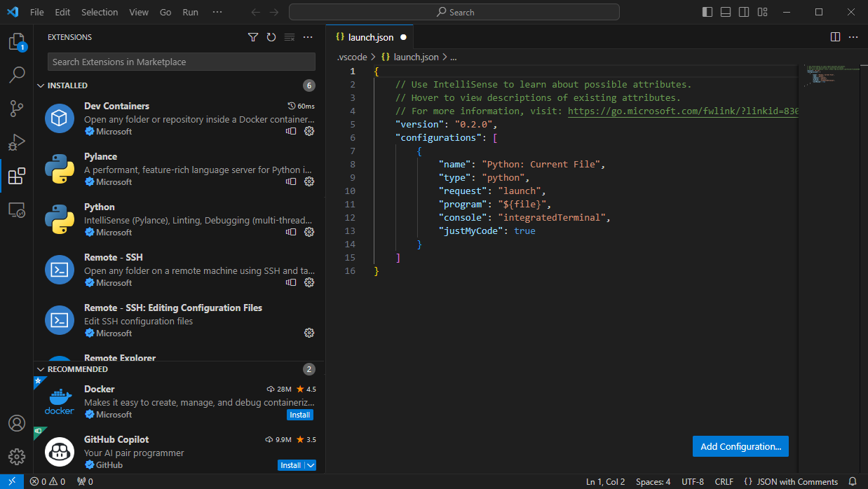Open the Run and Debug view
Screen dimensions: 868x489
pyautogui.click(x=17, y=142)
